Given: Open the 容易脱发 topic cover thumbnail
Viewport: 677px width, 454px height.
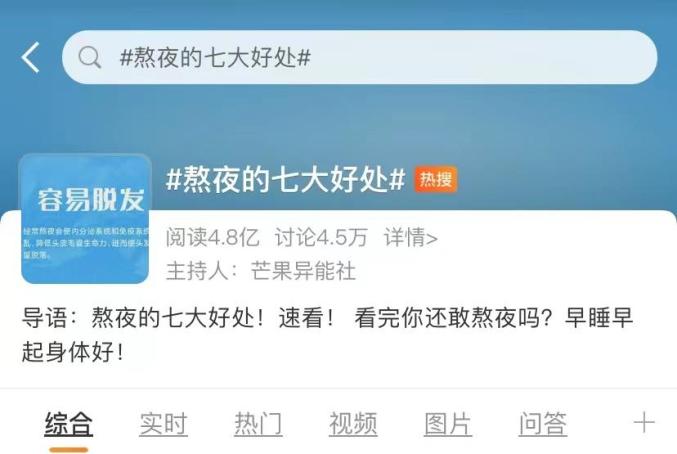Looking at the screenshot, I should pyautogui.click(x=85, y=219).
